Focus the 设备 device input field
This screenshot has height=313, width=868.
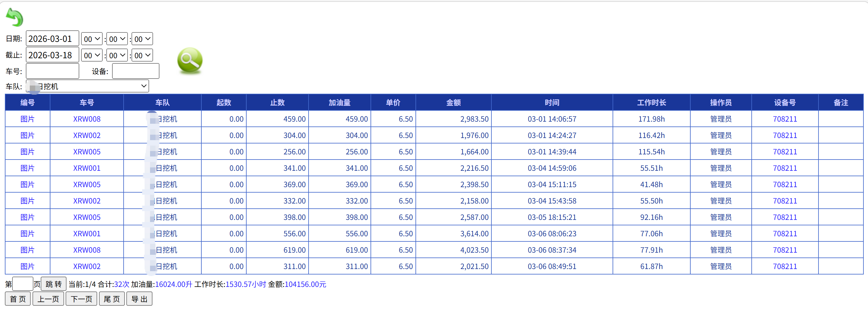point(135,71)
